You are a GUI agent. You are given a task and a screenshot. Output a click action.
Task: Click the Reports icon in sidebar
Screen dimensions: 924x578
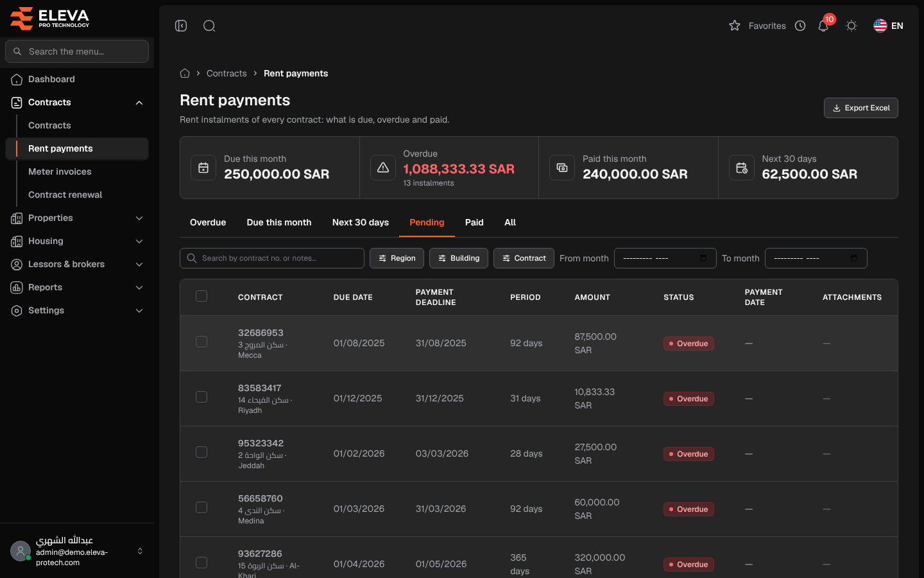(17, 288)
